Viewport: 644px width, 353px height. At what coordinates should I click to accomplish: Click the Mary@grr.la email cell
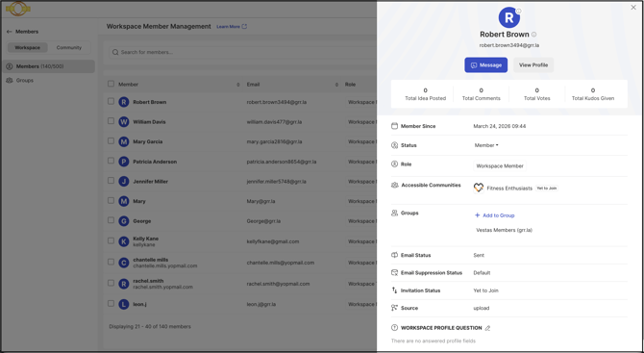[x=260, y=201]
